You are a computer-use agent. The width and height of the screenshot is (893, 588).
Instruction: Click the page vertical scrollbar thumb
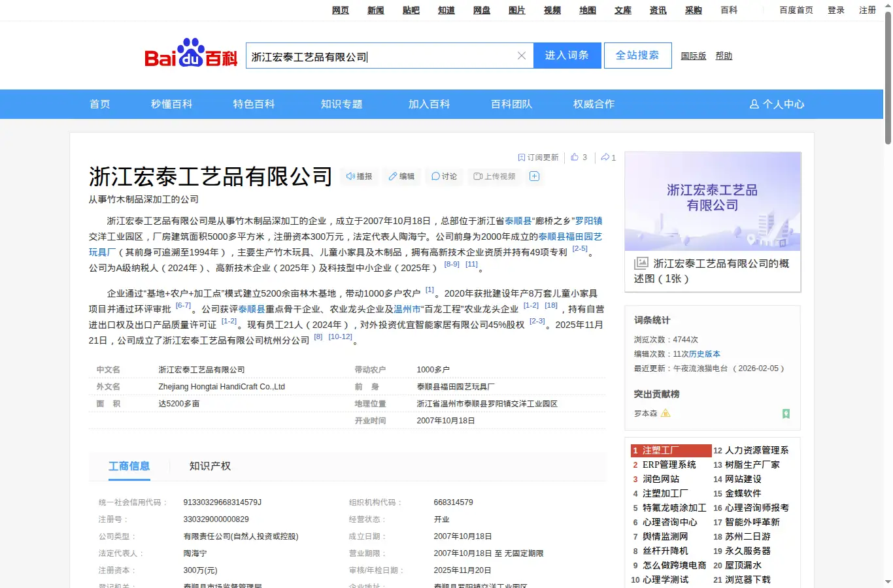(x=888, y=77)
